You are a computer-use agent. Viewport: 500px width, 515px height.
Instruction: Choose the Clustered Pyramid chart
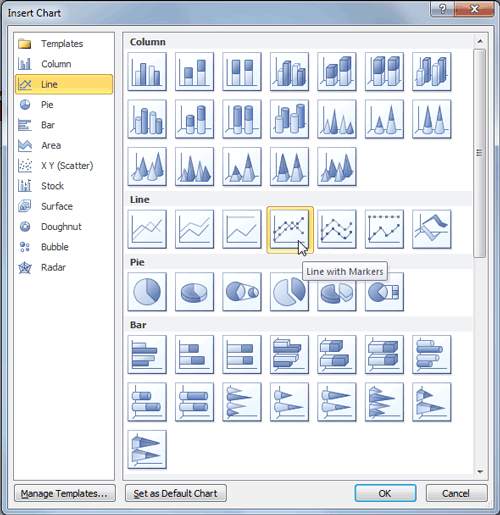point(194,167)
